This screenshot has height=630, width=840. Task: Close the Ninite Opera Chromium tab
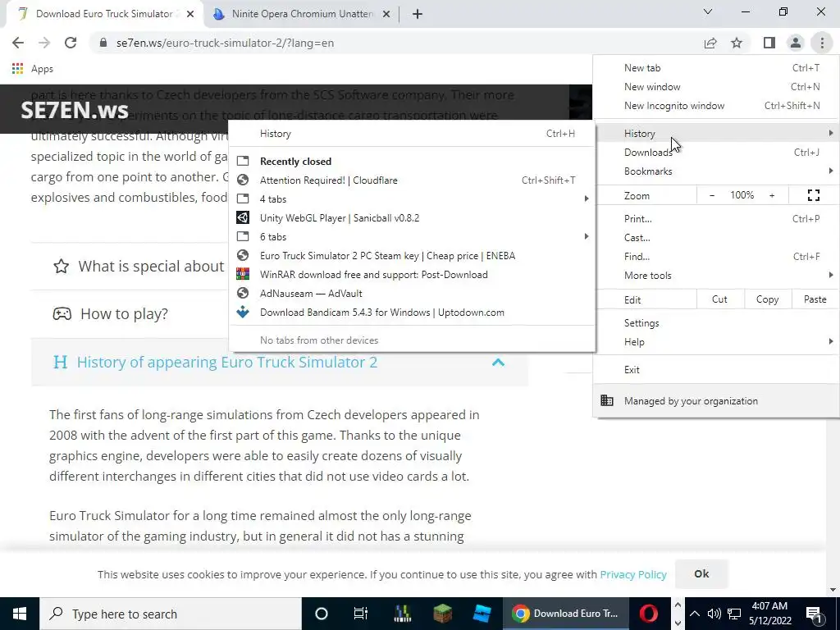386,14
